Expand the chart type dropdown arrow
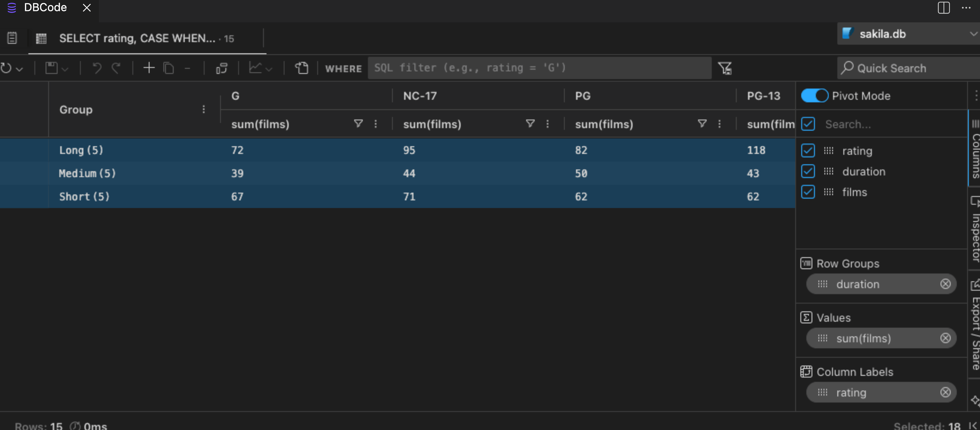 pos(269,69)
